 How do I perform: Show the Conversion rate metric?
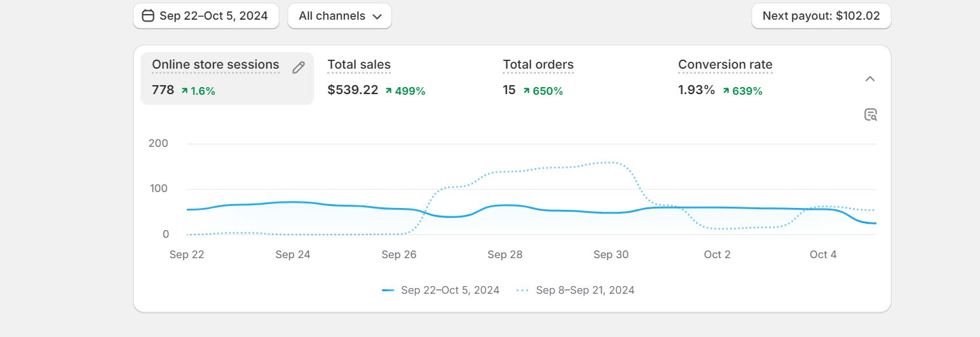[x=725, y=65]
